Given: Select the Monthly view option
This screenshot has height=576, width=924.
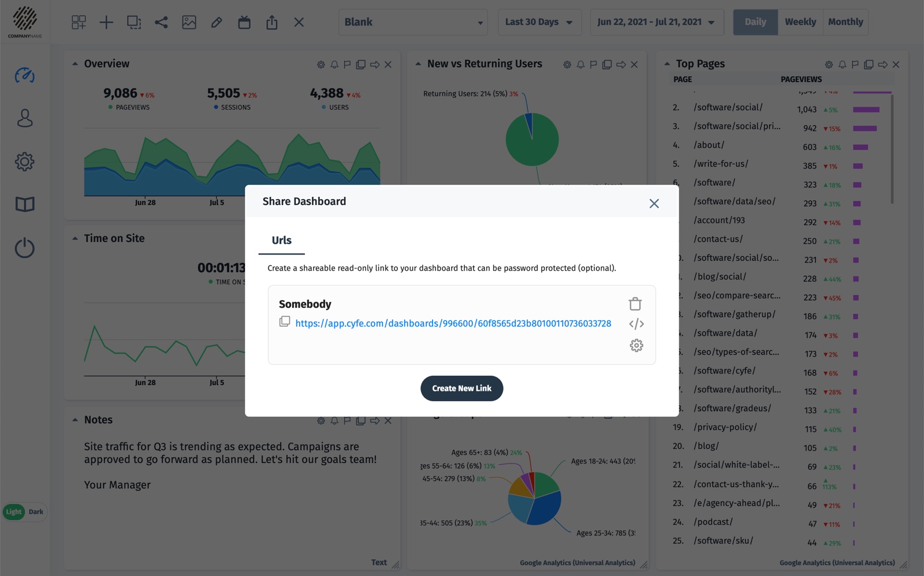Looking at the screenshot, I should 845,22.
